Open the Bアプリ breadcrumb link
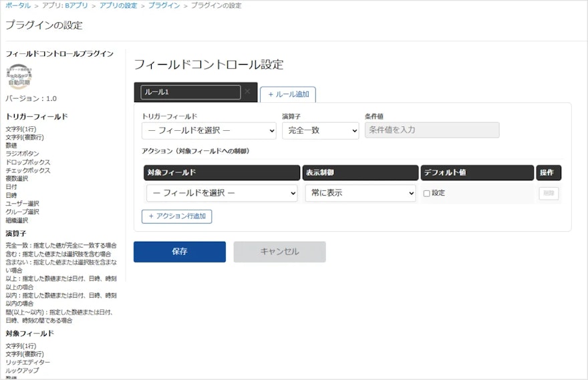 (x=76, y=5)
